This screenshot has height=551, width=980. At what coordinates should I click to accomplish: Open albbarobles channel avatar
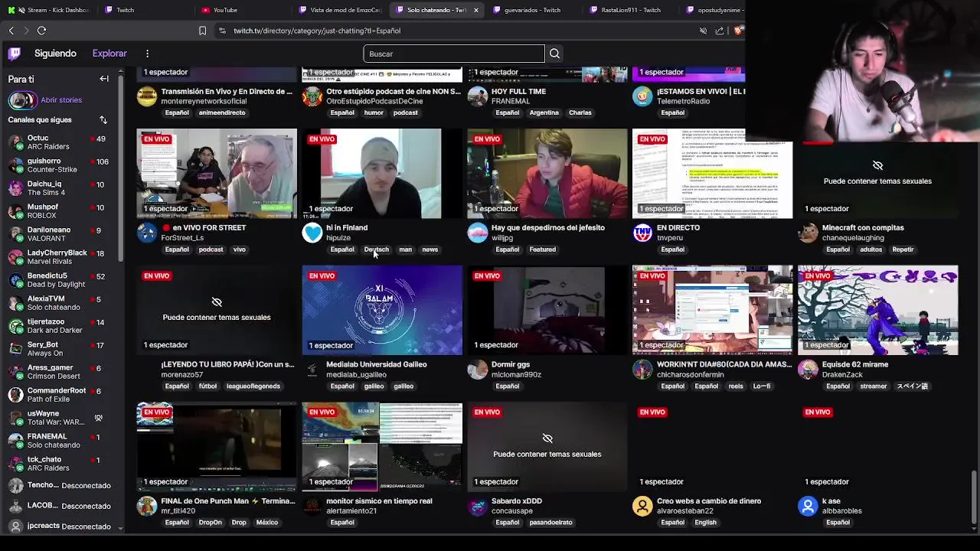[x=808, y=506]
